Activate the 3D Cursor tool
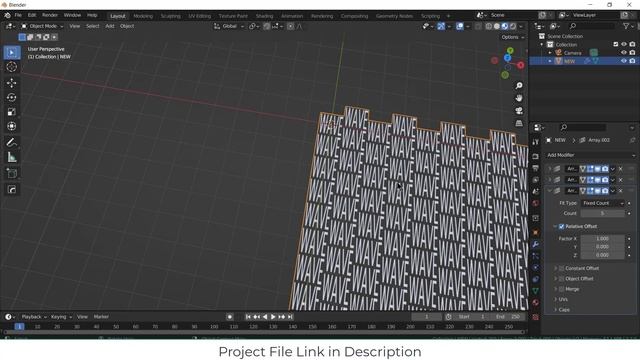The width and height of the screenshot is (640, 360). pyautogui.click(x=11, y=67)
